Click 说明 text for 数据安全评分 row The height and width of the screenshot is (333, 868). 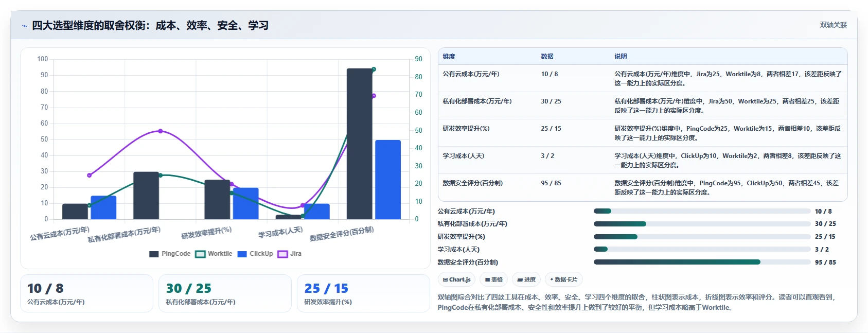727,187
